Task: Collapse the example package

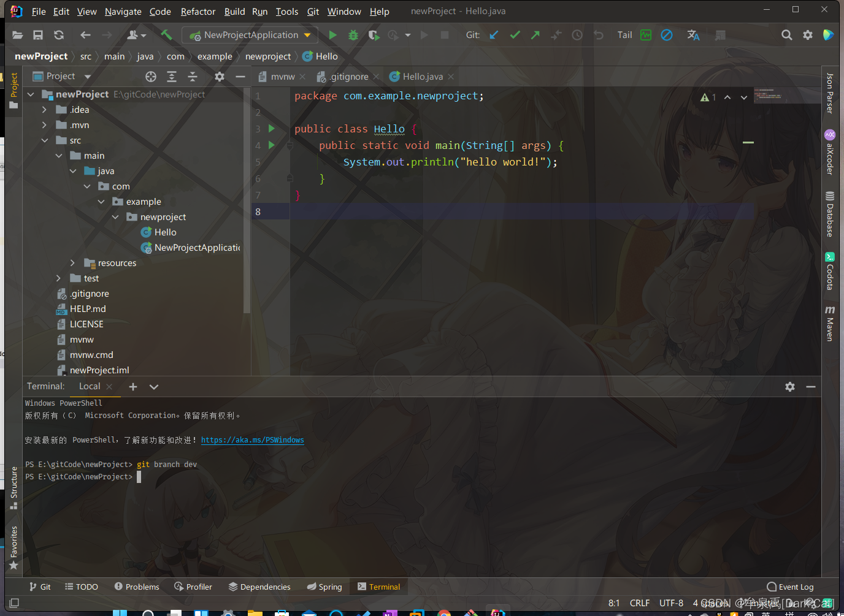Action: click(101, 202)
